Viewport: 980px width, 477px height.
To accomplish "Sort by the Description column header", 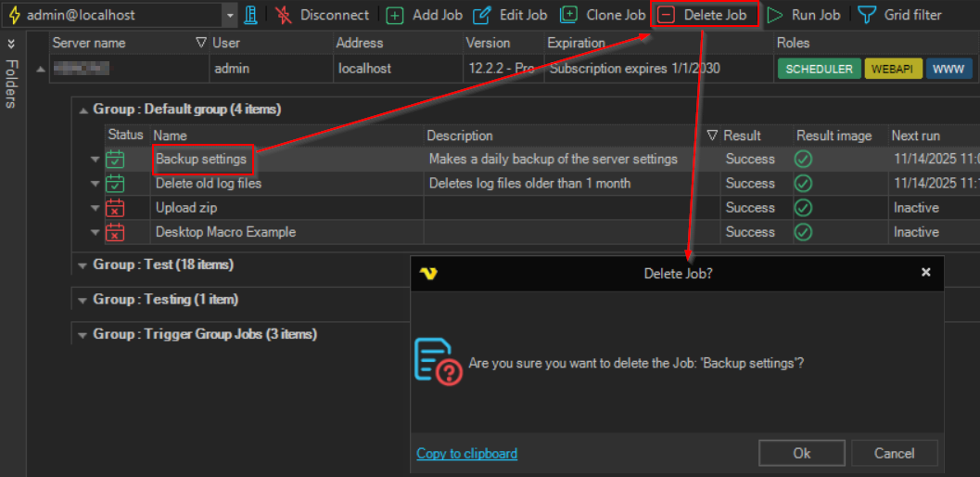I will coord(461,135).
